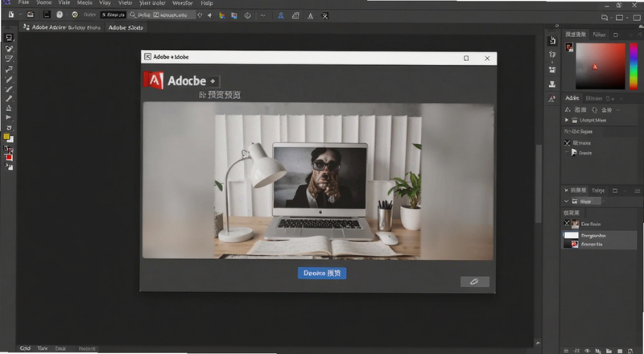Viewport: 644px width, 354px height.
Task: Select the fourth tool in left toolbox
Action: click(x=9, y=69)
